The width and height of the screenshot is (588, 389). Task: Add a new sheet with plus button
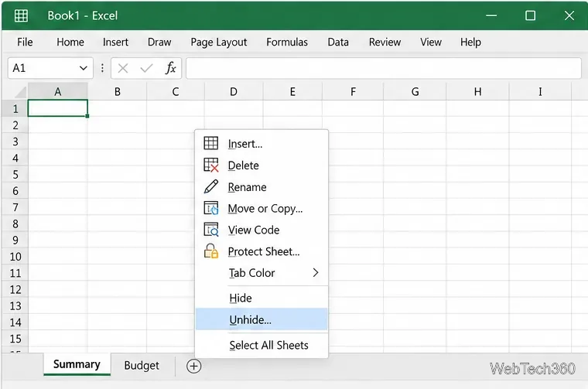point(194,366)
